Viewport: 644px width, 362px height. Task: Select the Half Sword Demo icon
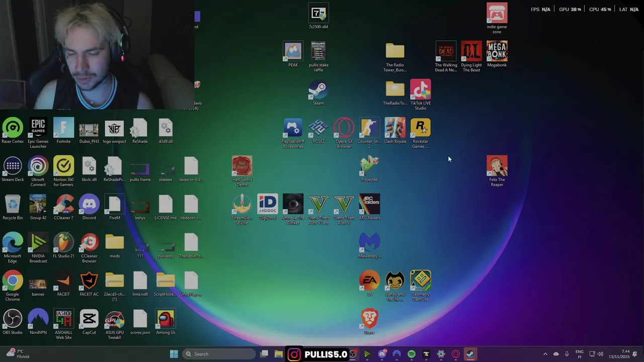pos(242,172)
